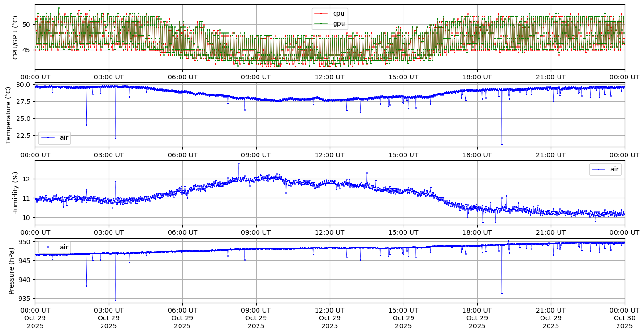Click the air legend in Temperature plot
644x334 pixels.
pos(54,137)
